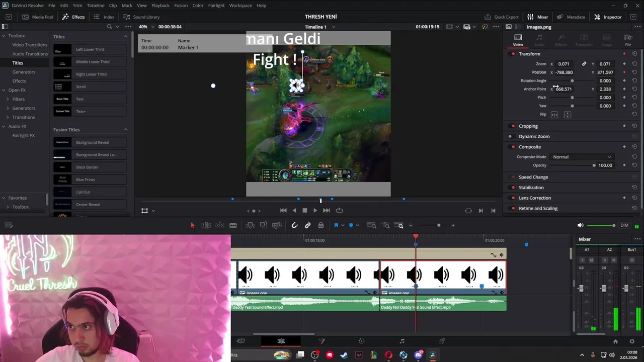Switch to Inspector Video tab

(518, 40)
